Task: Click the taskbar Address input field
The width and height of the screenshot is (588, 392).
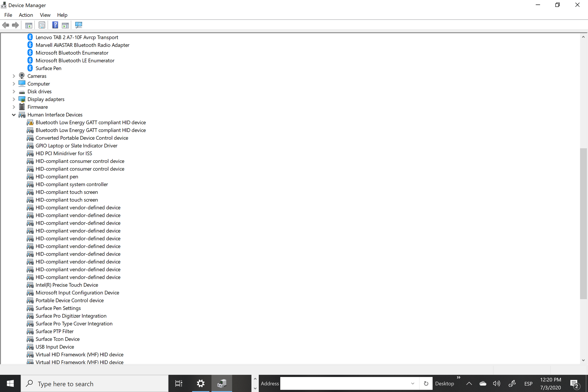Action: (x=350, y=383)
